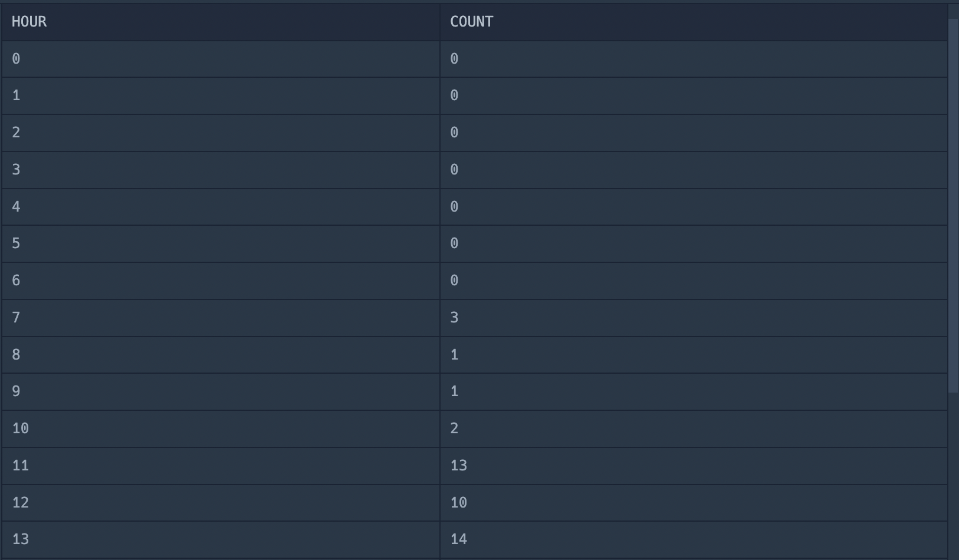The image size is (959, 560).
Task: Click the count value 10
Action: tap(459, 503)
